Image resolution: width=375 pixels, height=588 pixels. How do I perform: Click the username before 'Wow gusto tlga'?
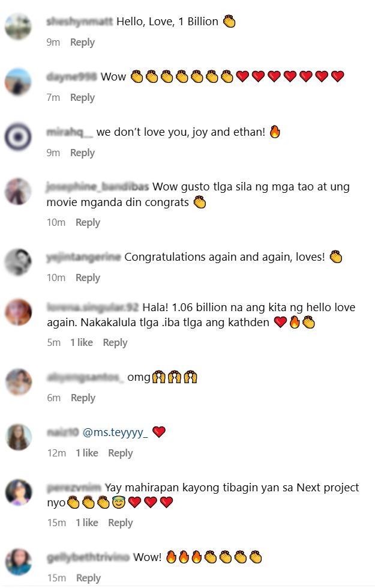coord(97,186)
